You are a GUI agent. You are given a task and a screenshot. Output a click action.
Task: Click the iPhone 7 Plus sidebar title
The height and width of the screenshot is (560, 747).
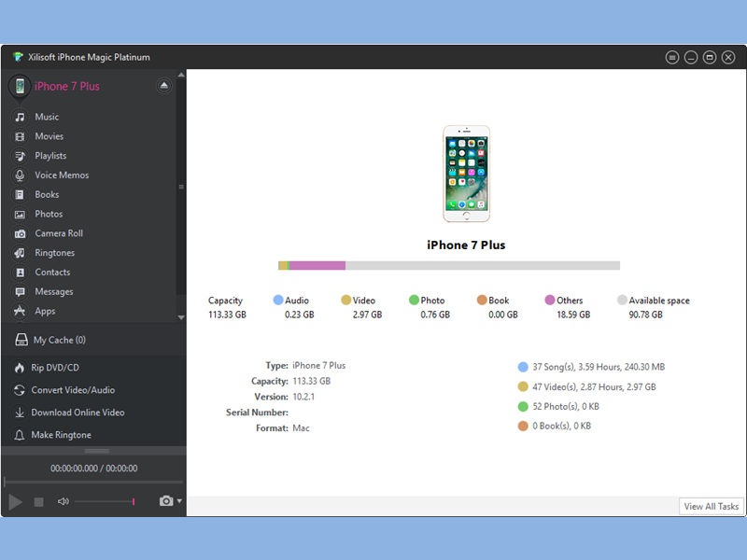[x=66, y=87]
